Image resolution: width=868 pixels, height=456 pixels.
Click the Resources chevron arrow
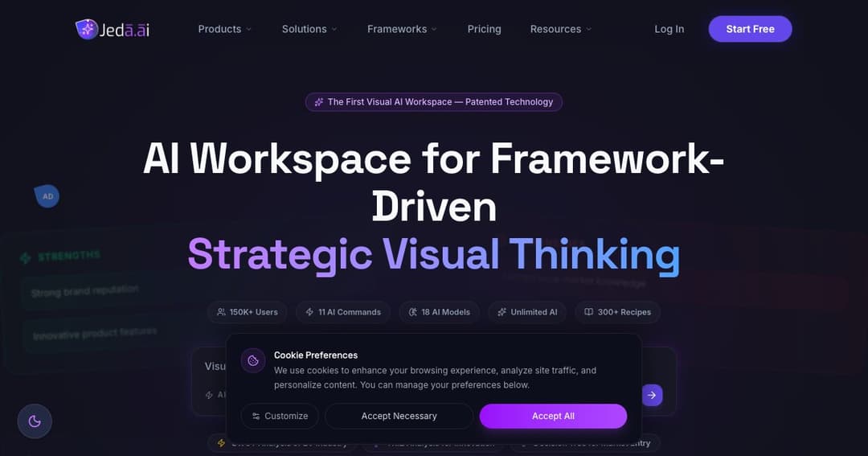tap(588, 30)
